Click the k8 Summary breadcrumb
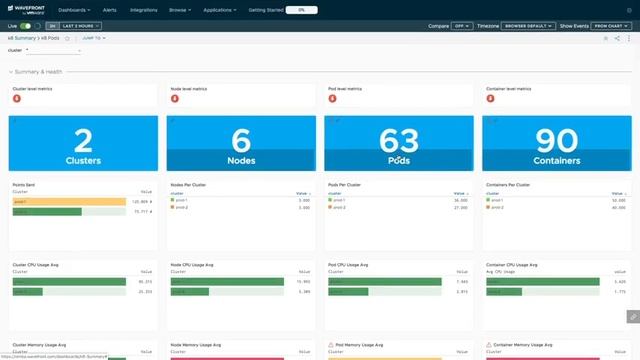This screenshot has width=640, height=360. tap(22, 38)
